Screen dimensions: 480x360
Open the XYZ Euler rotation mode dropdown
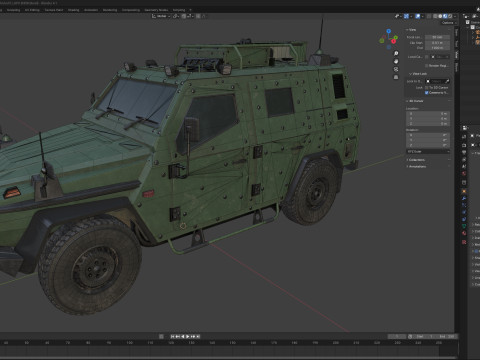coord(428,151)
